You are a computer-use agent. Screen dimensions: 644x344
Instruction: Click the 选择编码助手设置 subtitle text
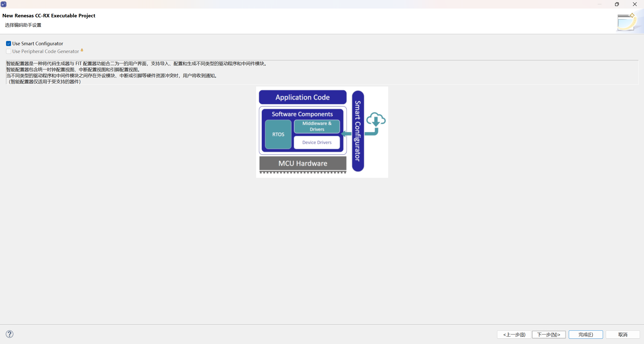tap(23, 25)
